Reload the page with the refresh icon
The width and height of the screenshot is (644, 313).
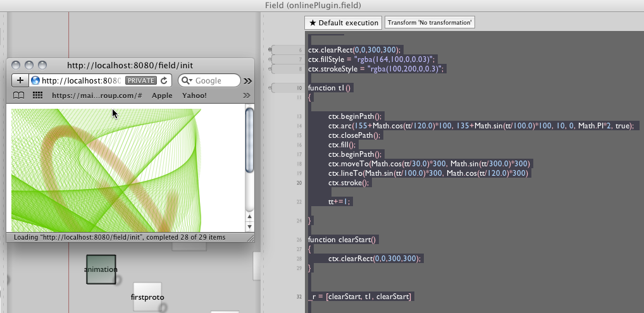click(x=164, y=80)
